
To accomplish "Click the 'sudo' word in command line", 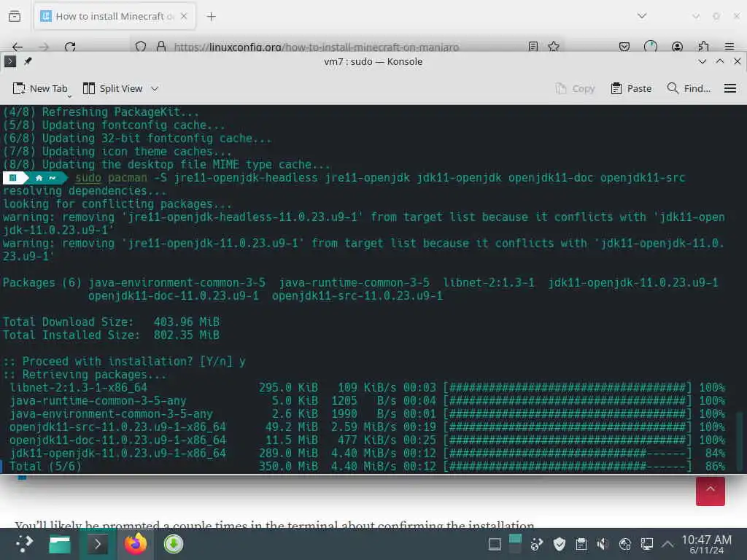I will tap(88, 178).
